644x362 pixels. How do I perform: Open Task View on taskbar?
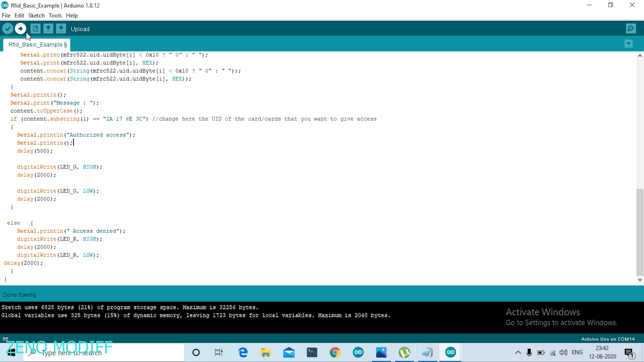point(219,353)
